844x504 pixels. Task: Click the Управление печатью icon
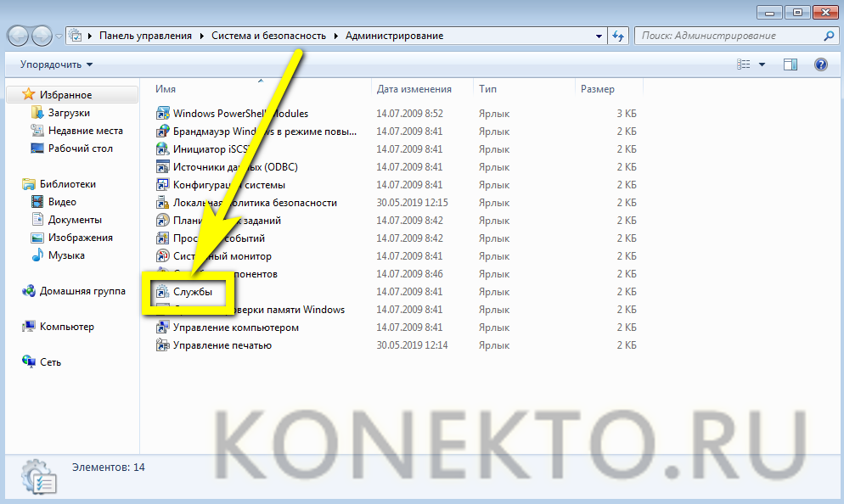coord(162,344)
